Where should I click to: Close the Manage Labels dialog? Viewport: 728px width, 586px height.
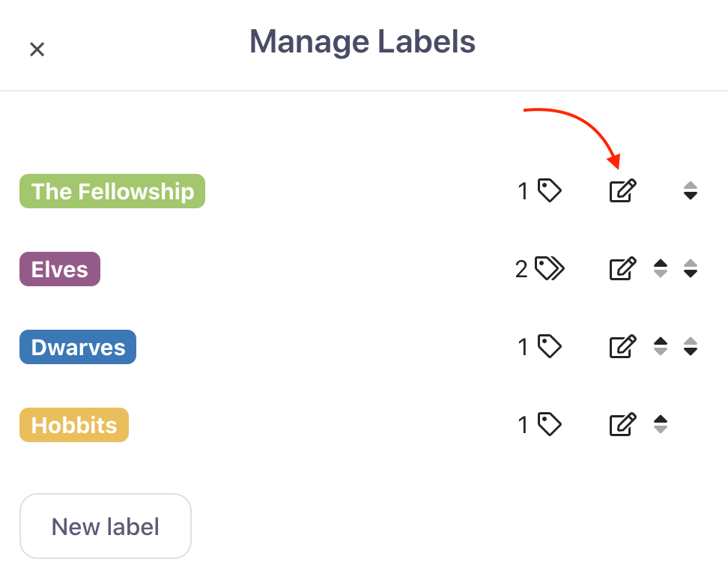(x=37, y=49)
